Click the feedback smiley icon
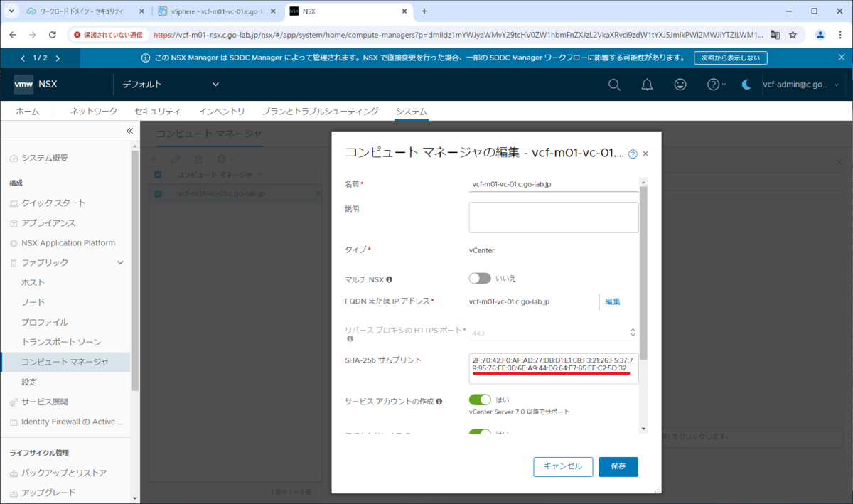The height and width of the screenshot is (504, 853). pos(680,85)
